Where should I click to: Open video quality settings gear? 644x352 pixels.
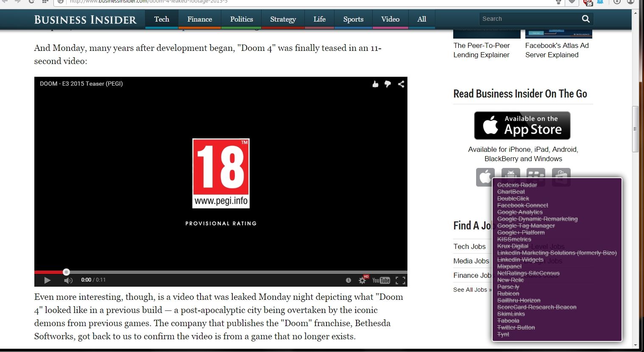coord(362,280)
